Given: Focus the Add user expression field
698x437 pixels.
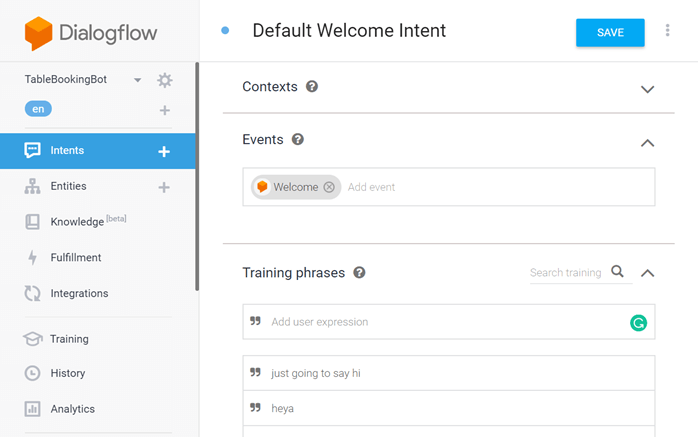Looking at the screenshot, I should (x=449, y=322).
